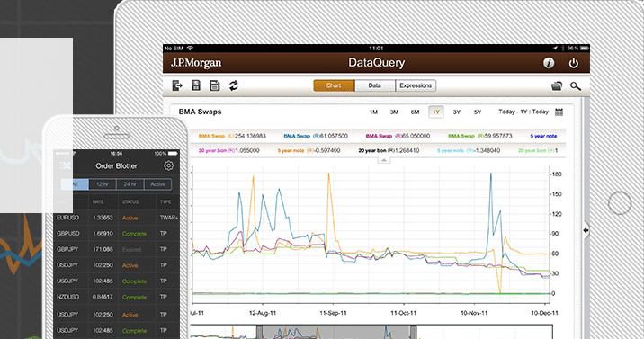Select the 12 hr filter
The width and height of the screenshot is (644, 339).
[103, 184]
